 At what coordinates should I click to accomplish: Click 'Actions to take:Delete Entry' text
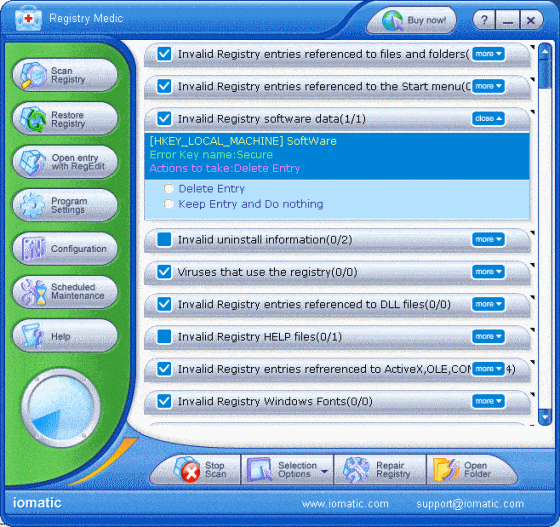pyautogui.click(x=225, y=168)
